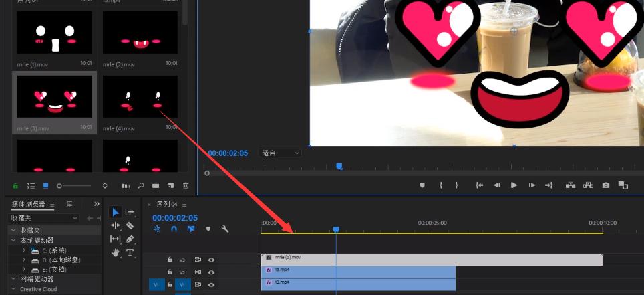Image resolution: width=644 pixels, height=295 pixels.
Task: Create a new bin
Action: coord(156,185)
